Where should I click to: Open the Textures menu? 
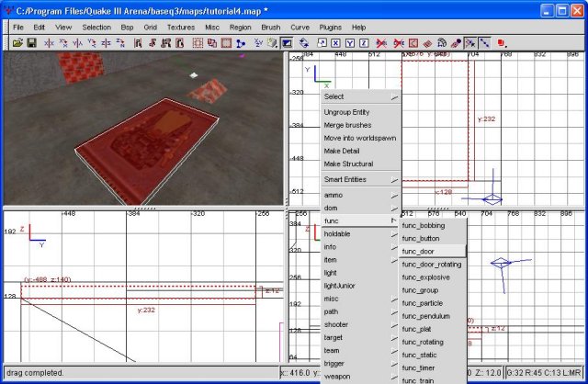[x=181, y=28]
